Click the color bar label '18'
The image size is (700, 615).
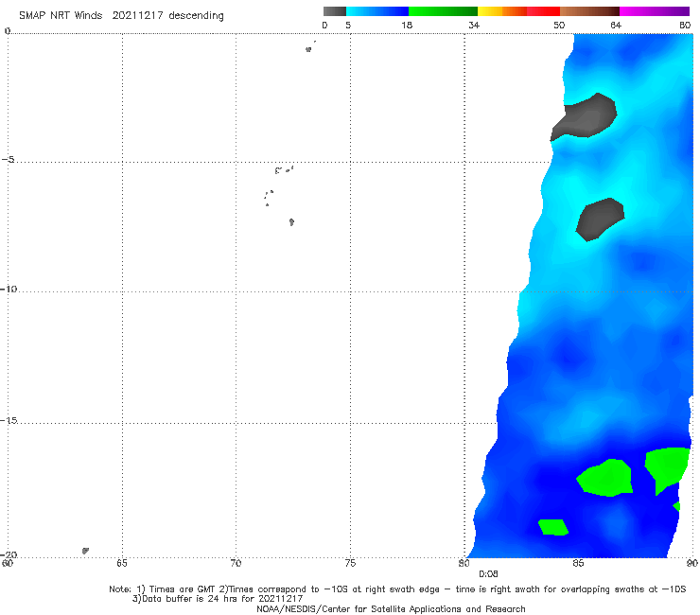[x=407, y=25]
